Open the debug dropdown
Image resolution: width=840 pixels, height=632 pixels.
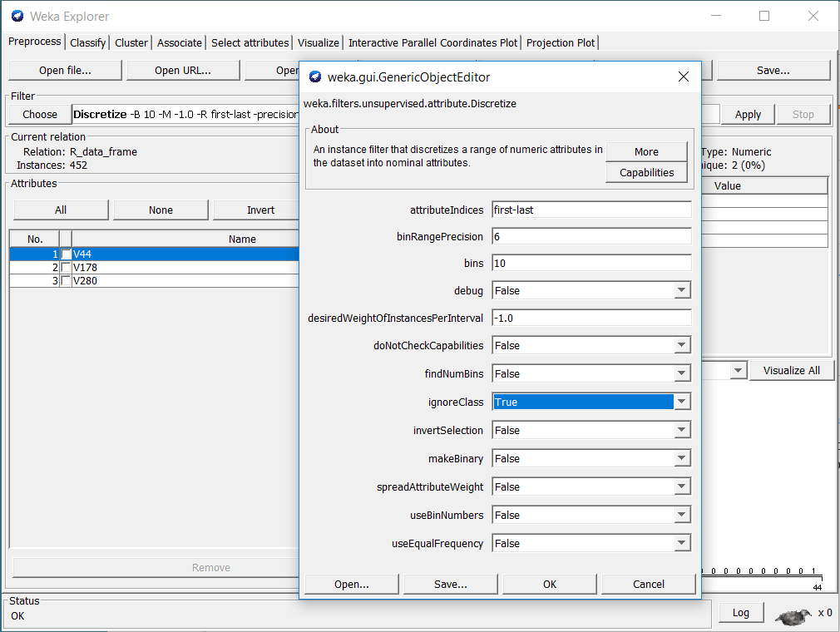[681, 291]
